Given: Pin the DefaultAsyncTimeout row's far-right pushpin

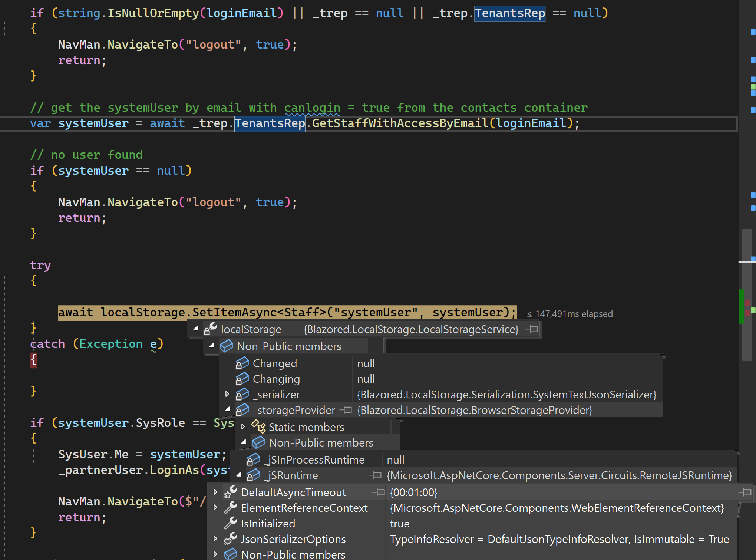Looking at the screenshot, I should coord(746,492).
